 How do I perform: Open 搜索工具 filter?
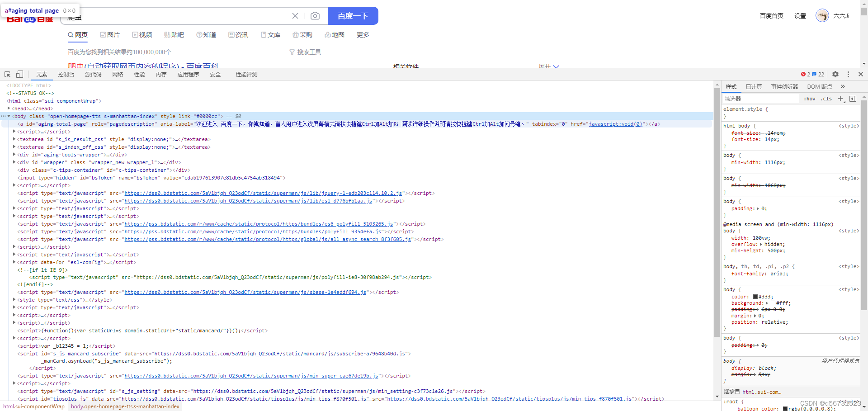point(305,52)
